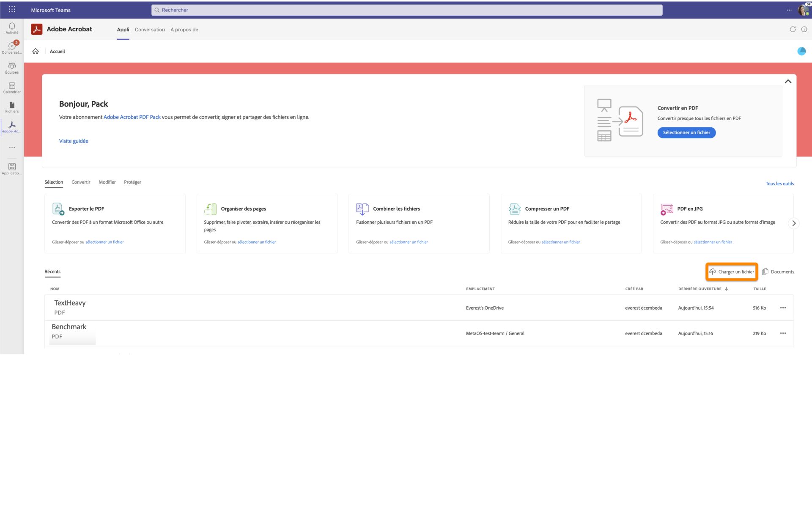
Task: Click the Convertir en PDF illustration
Action: [620, 121]
